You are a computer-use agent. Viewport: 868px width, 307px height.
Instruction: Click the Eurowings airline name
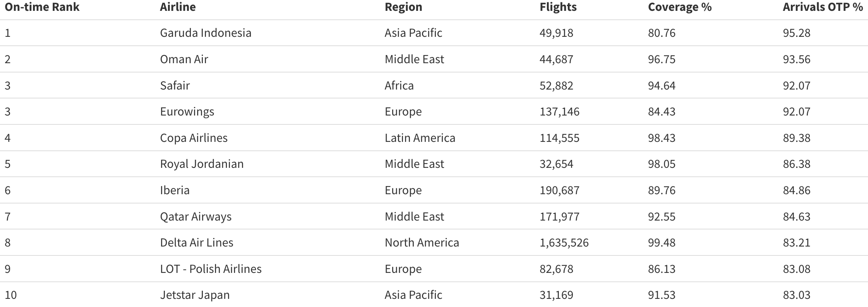coord(187,112)
